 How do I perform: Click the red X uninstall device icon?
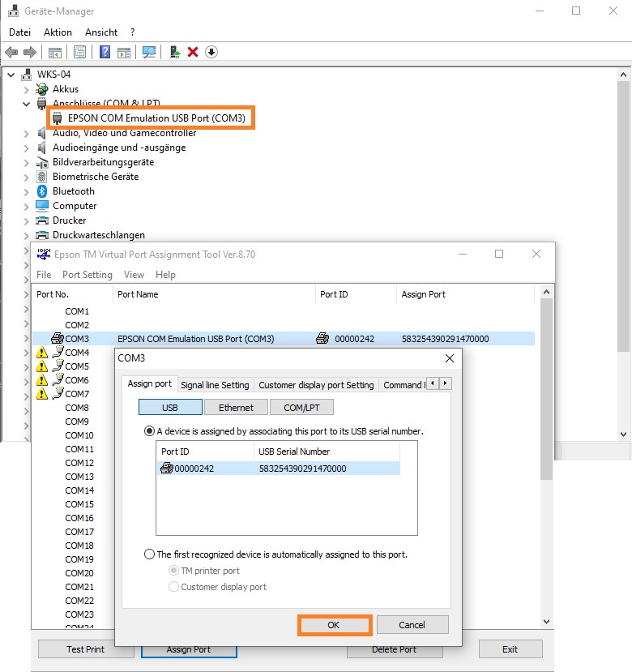point(193,53)
